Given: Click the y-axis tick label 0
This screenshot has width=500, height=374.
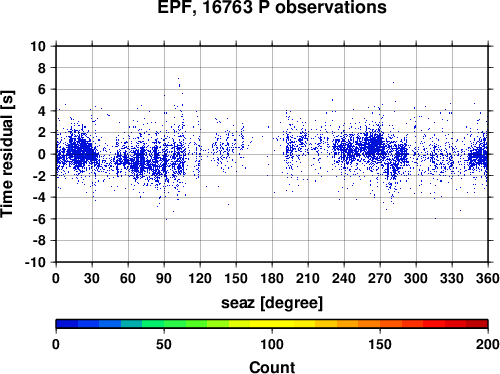Looking at the screenshot, I should (42, 154).
